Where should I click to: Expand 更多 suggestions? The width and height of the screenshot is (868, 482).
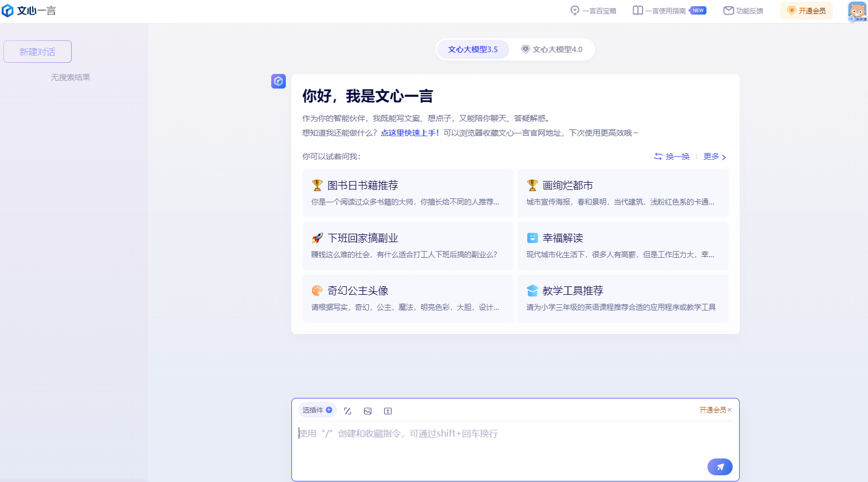(x=715, y=156)
